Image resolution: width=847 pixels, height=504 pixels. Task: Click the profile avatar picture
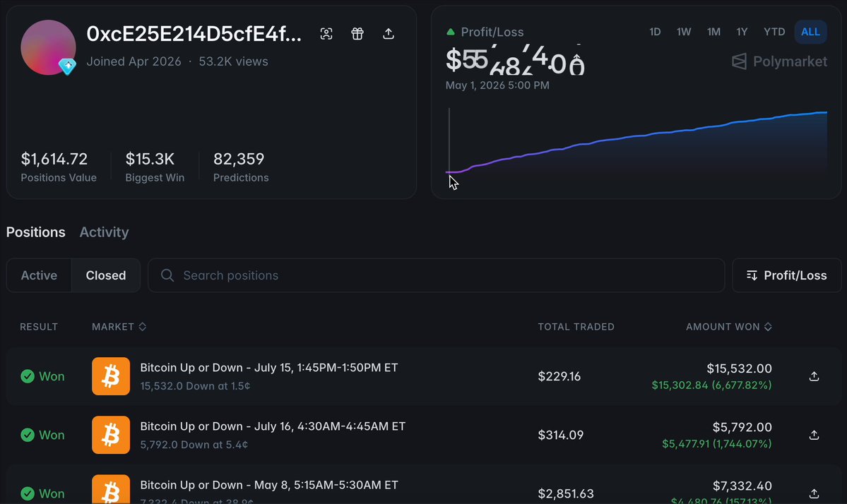coord(48,47)
